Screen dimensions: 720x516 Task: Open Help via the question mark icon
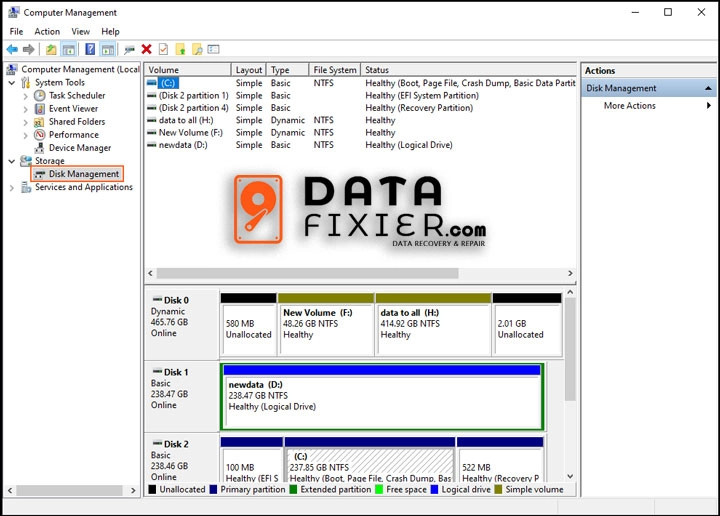click(90, 49)
